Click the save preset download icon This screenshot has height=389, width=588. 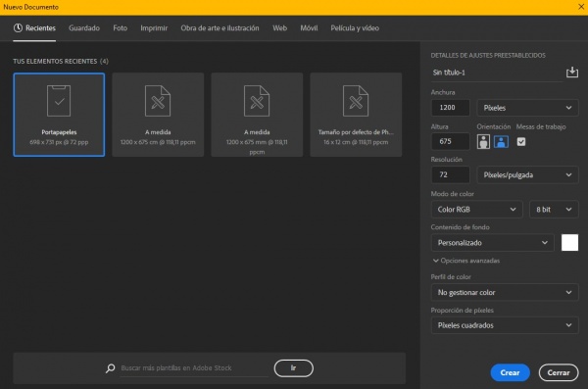[x=572, y=73]
